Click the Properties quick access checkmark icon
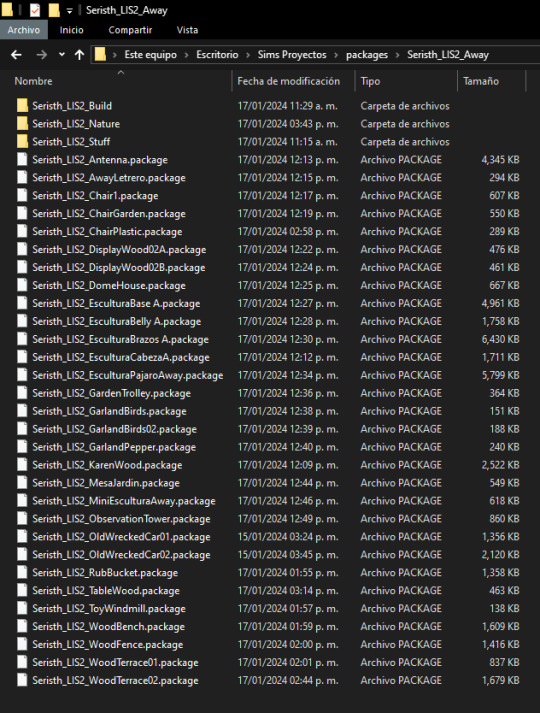 35,10
